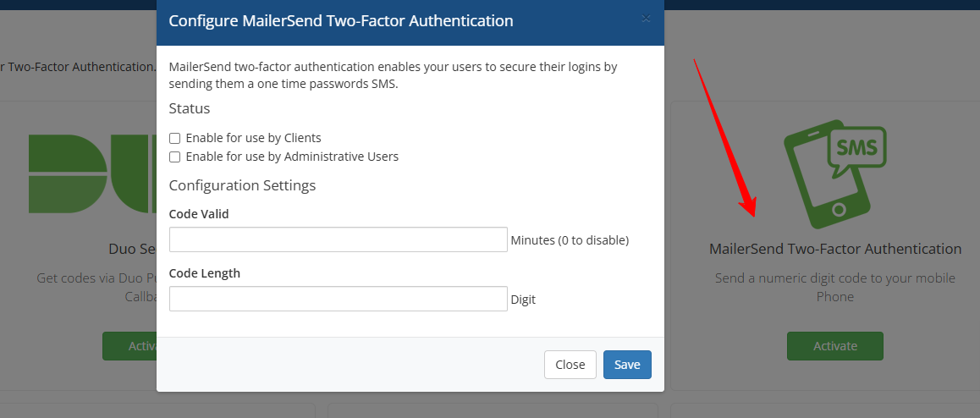Click the Configuration Settings heading
Image resolution: width=980 pixels, height=418 pixels.
click(243, 185)
